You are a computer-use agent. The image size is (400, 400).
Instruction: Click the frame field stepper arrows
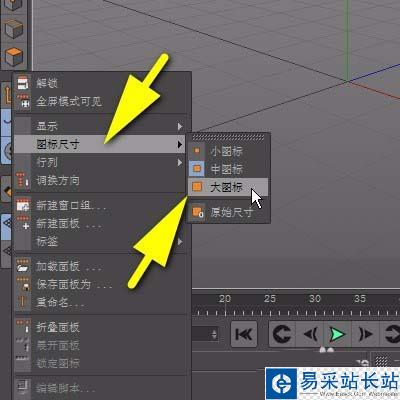pos(214,334)
